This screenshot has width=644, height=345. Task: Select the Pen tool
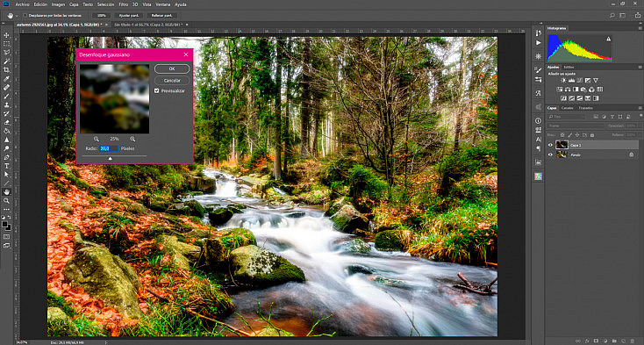pyautogui.click(x=6, y=157)
